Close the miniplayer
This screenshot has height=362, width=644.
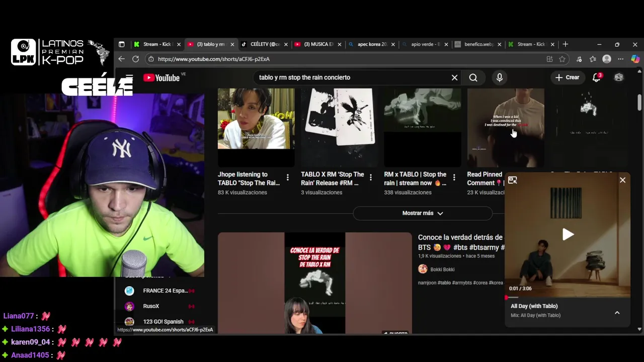click(x=622, y=180)
